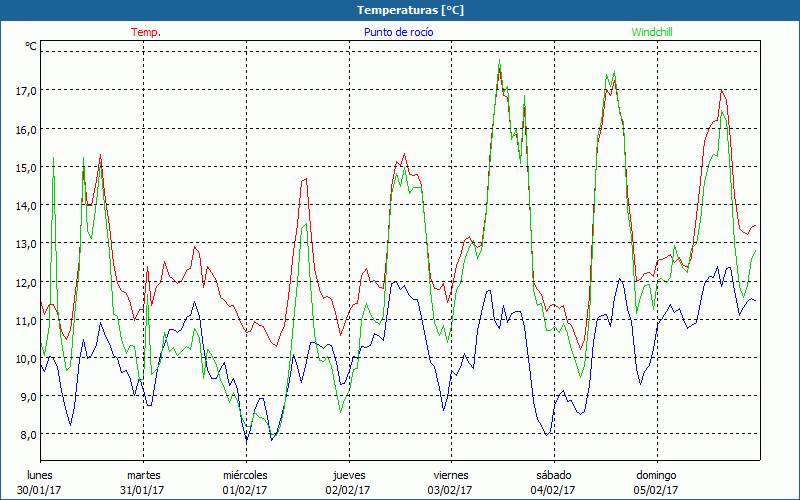Click the 30/01/17 date label
Image resolution: width=800 pixels, height=500 pixels.
[40, 490]
